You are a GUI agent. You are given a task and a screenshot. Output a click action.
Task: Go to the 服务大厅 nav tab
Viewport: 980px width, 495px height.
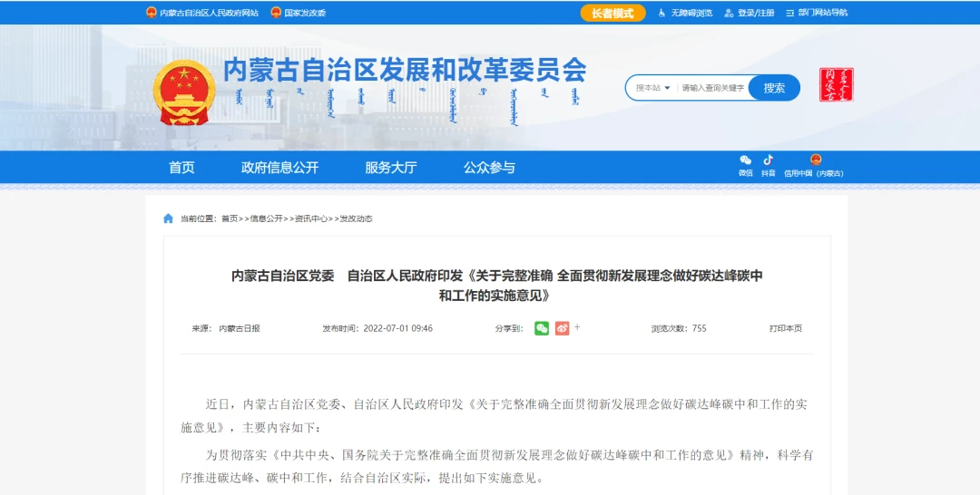point(390,168)
